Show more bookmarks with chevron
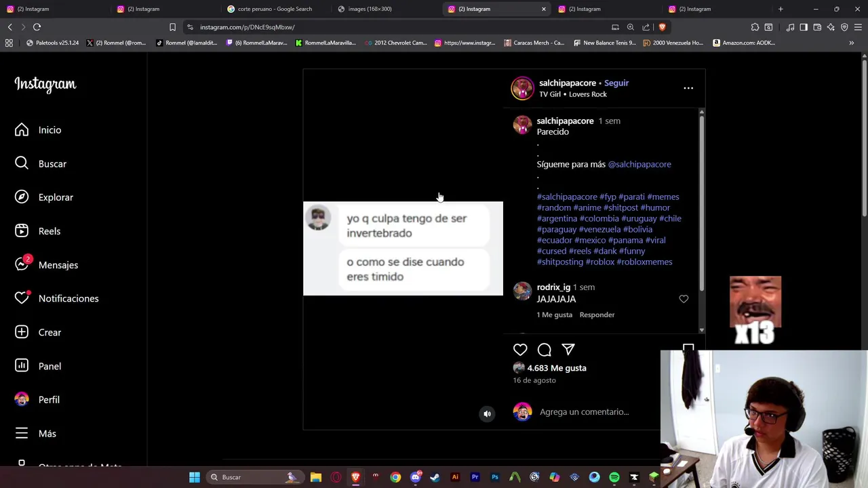868x488 pixels. (x=851, y=43)
